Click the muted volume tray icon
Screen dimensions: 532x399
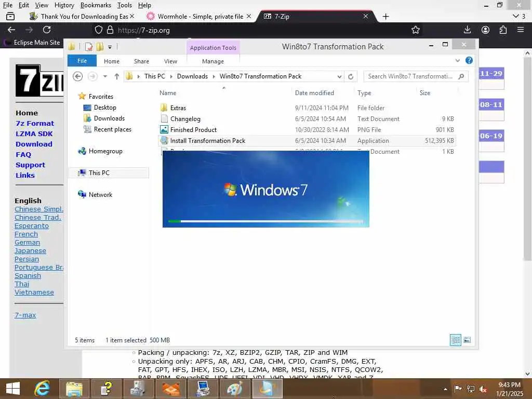coord(483,389)
